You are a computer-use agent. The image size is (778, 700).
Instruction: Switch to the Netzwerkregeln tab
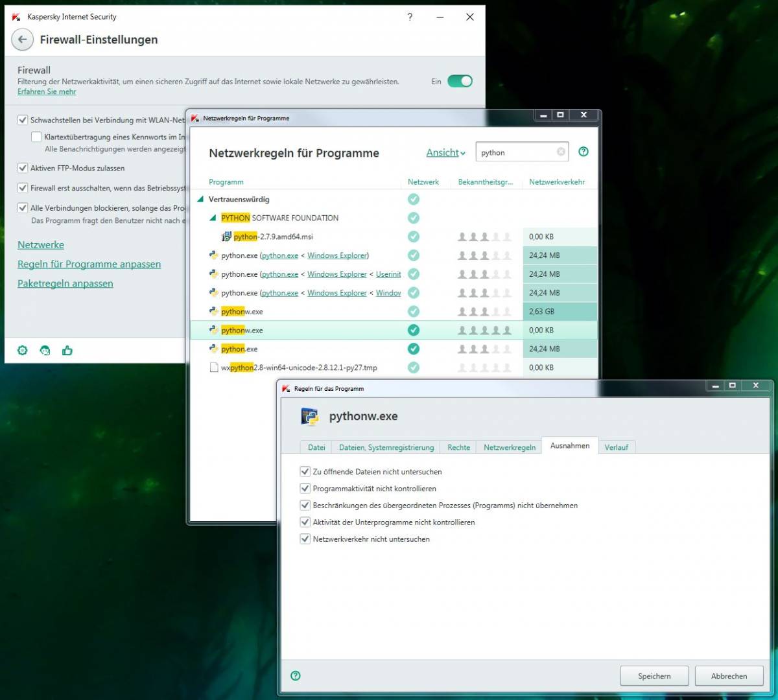pos(510,447)
